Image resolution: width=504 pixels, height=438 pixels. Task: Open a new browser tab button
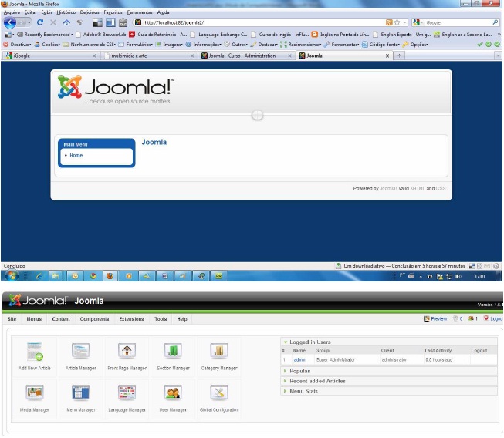click(x=399, y=56)
